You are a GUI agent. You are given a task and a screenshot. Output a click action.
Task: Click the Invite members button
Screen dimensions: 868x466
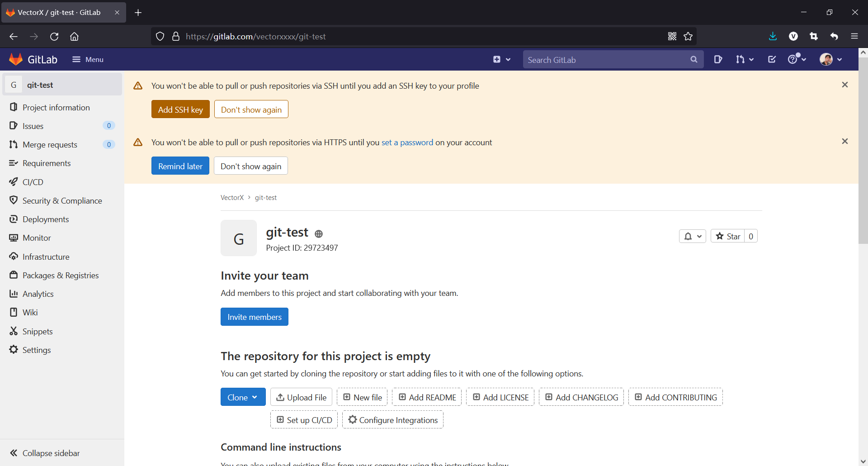tap(255, 317)
